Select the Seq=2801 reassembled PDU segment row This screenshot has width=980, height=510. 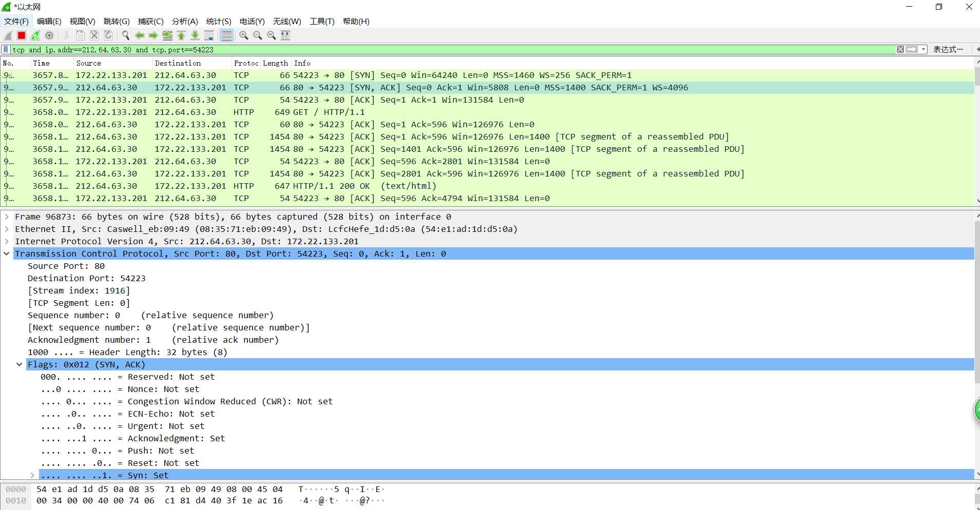487,173
